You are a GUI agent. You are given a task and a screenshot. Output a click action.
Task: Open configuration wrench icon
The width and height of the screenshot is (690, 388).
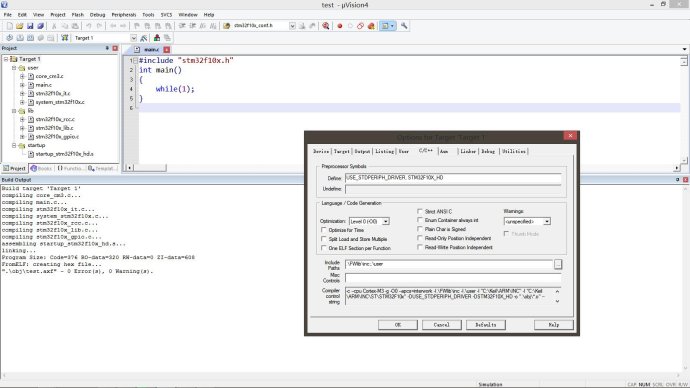404,26
